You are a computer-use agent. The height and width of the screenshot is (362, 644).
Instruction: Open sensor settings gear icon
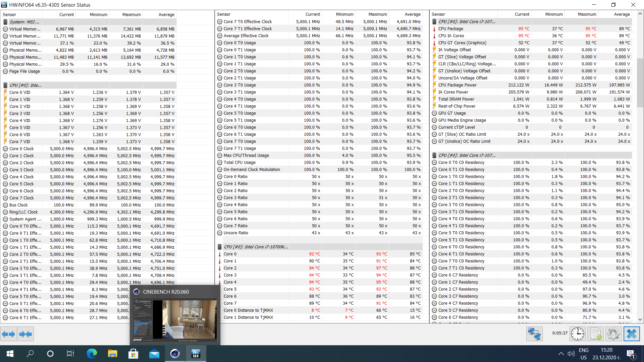pyautogui.click(x=613, y=334)
